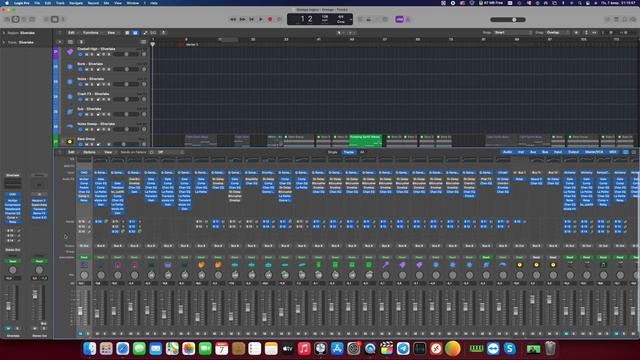Mute the Bork - Silverlake track
The width and height of the screenshot is (640, 360).
[87, 69]
